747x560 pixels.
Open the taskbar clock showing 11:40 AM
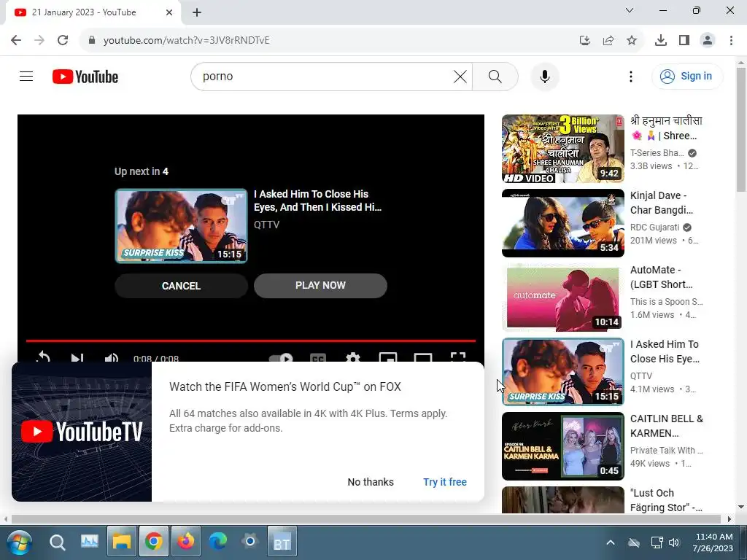(713, 542)
